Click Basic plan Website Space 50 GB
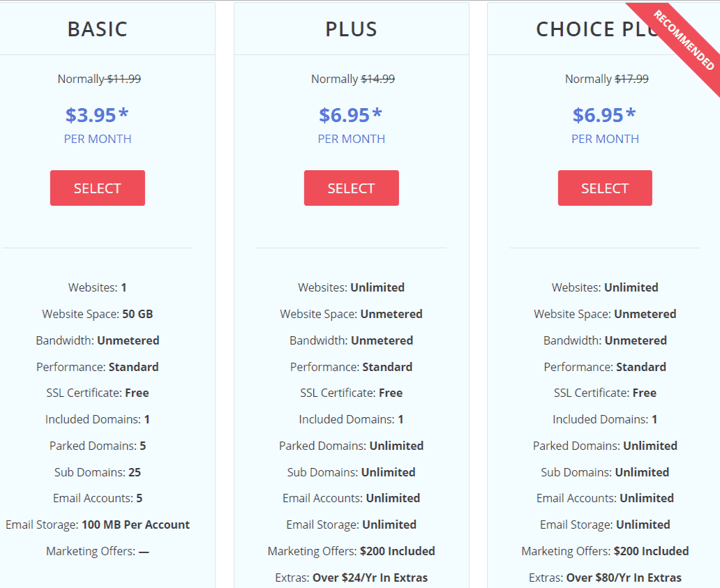Viewport: 720px width, 588px height. pos(98,314)
